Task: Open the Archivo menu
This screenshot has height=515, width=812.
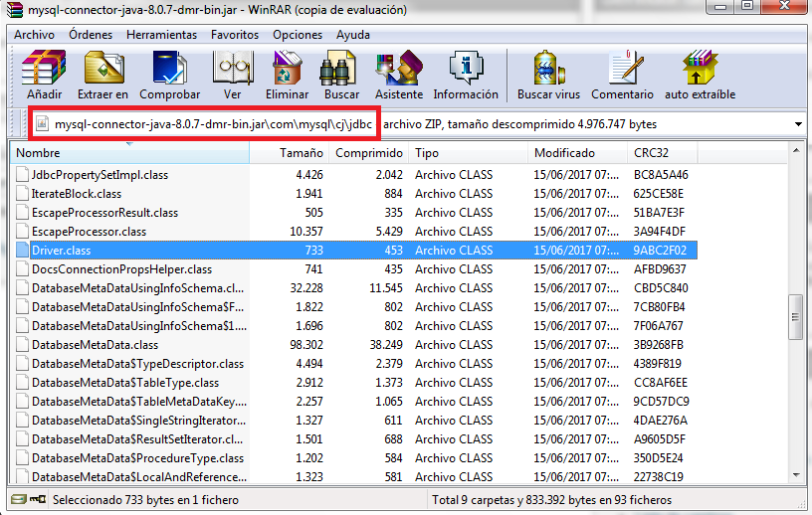Action: click(x=34, y=35)
